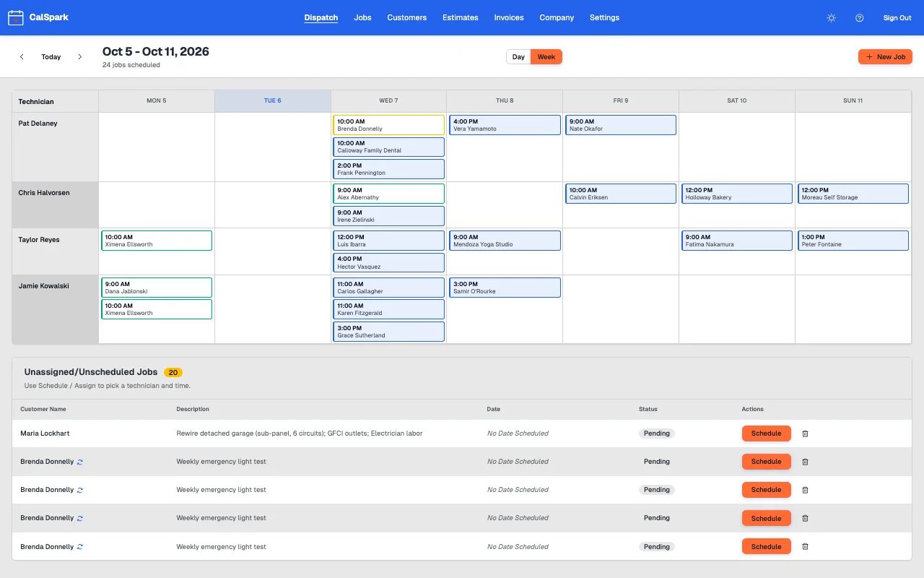This screenshot has height=578, width=924.
Task: Jump to Today
Action: pyautogui.click(x=51, y=57)
